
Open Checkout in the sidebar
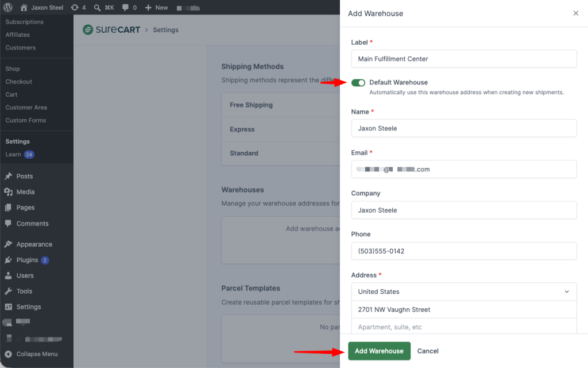coord(19,82)
